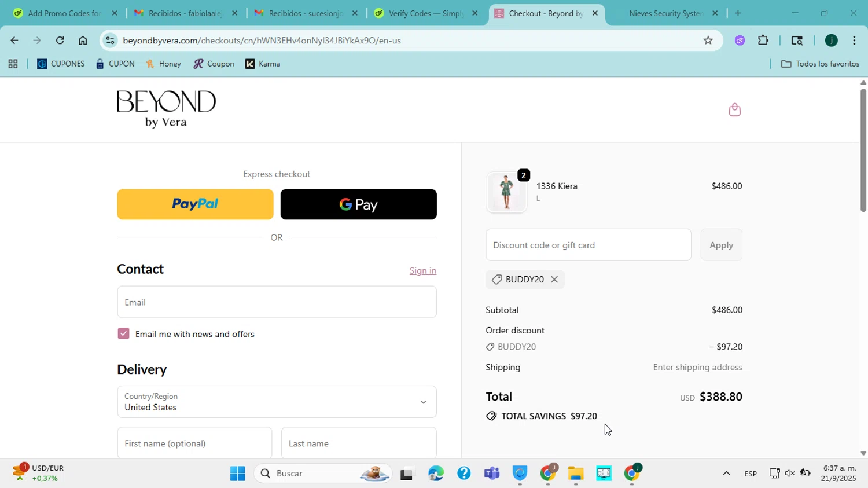Open Todos los favoritos folder
The height and width of the screenshot is (488, 868).
820,64
